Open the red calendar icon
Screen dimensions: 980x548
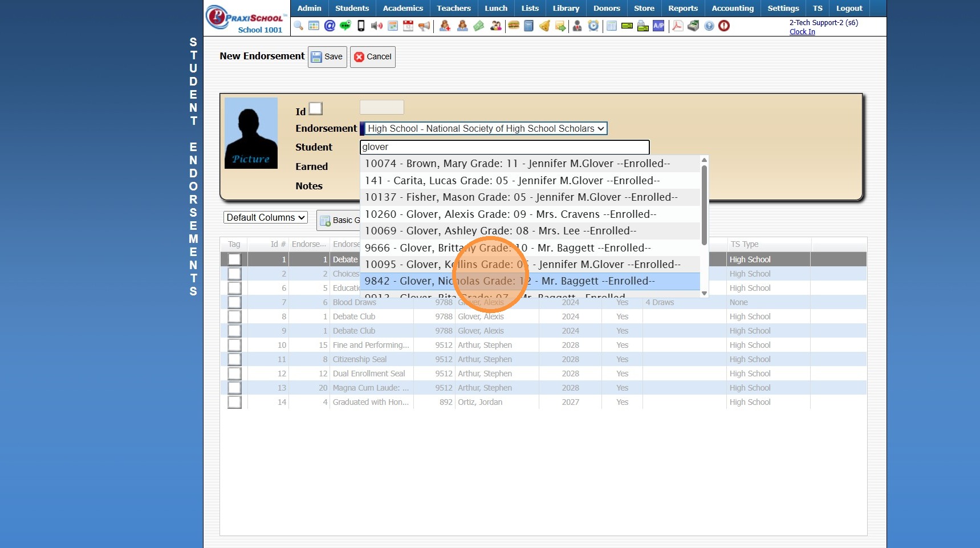click(408, 26)
